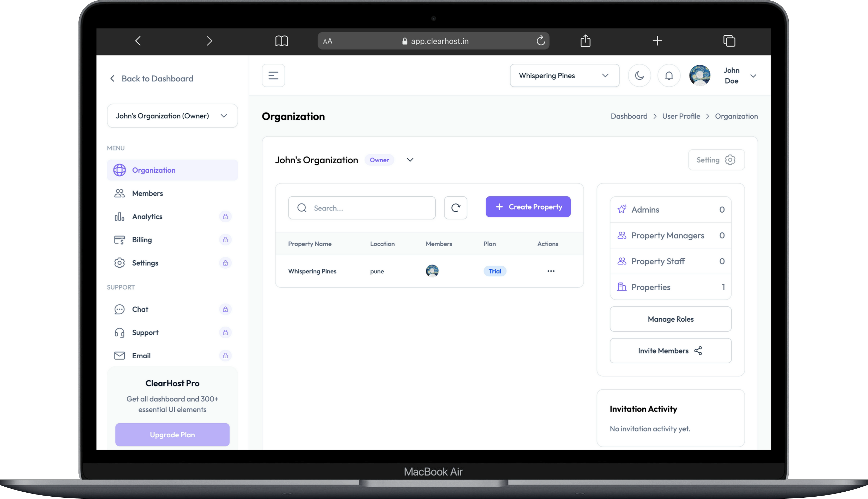The width and height of the screenshot is (868, 499).
Task: Click the Property Staff count row
Action: point(671,261)
